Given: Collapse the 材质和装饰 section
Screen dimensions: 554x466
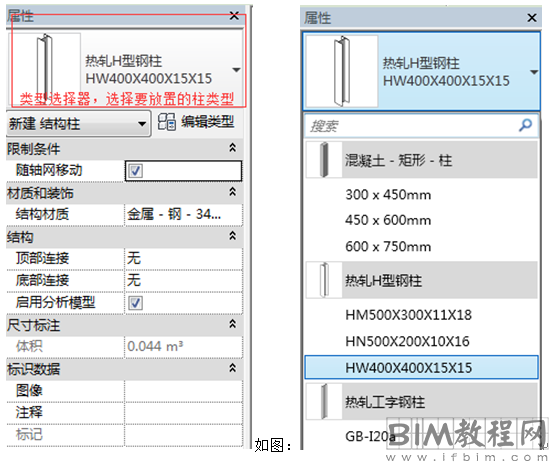Looking at the screenshot, I should pos(232,192).
